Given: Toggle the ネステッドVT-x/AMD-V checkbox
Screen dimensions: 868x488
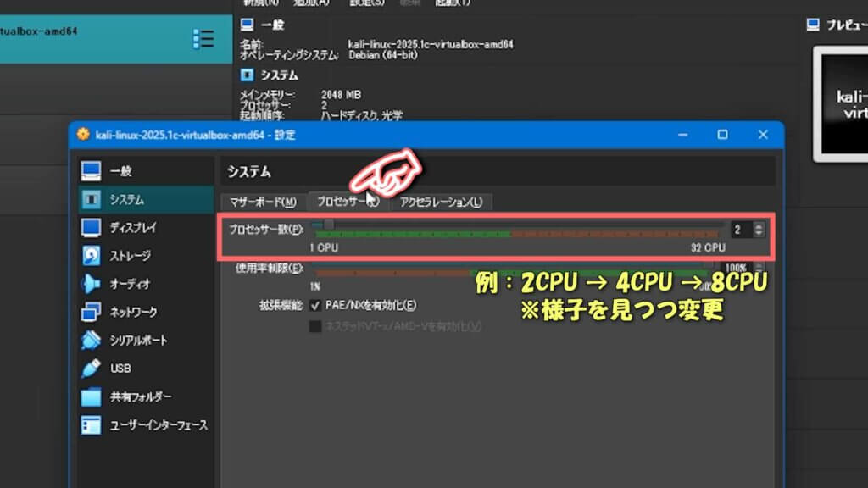Looking at the screenshot, I should click(x=315, y=326).
